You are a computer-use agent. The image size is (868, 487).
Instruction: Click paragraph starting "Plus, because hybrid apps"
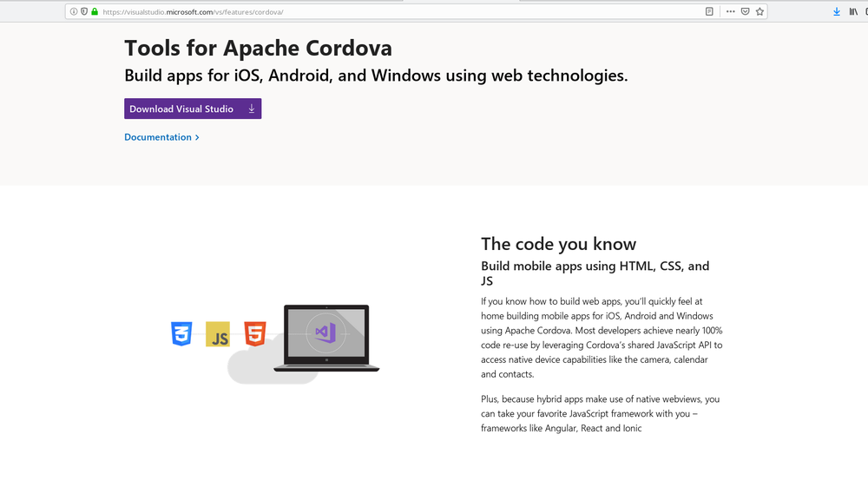[600, 413]
